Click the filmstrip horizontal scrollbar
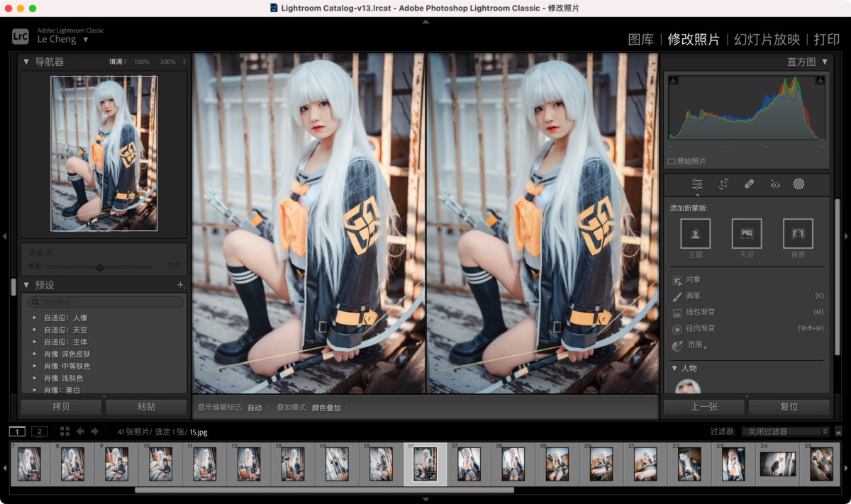 tap(324, 490)
